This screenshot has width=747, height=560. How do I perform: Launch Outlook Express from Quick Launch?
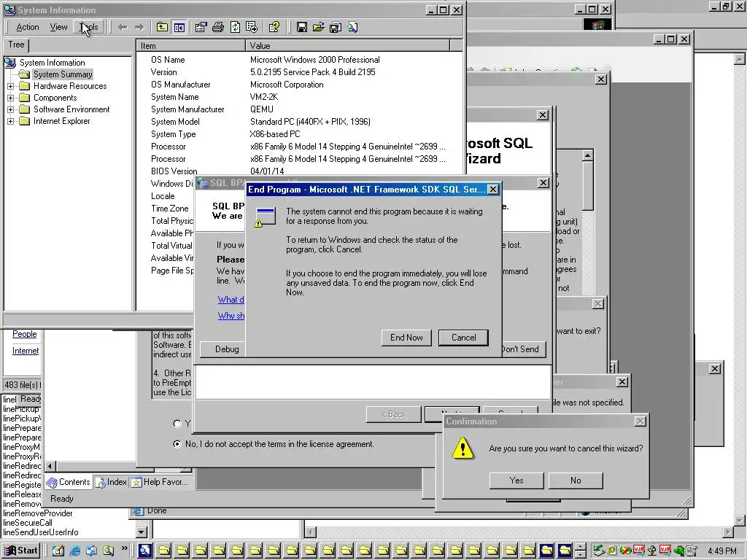click(x=91, y=551)
